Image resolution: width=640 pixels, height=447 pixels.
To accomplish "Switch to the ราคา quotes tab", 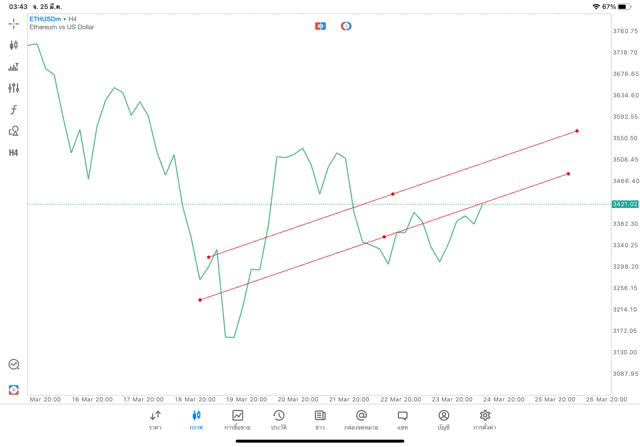I will [155, 420].
